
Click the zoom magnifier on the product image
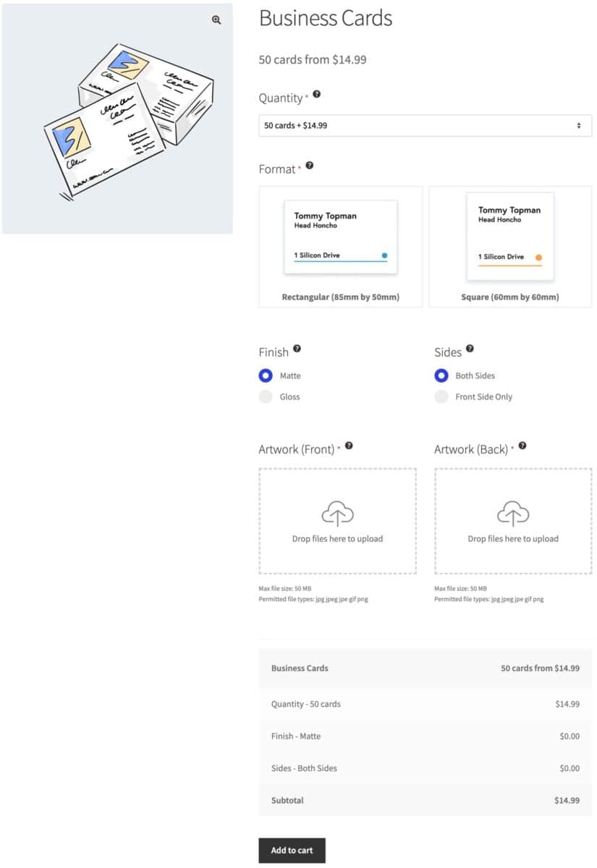215,20
